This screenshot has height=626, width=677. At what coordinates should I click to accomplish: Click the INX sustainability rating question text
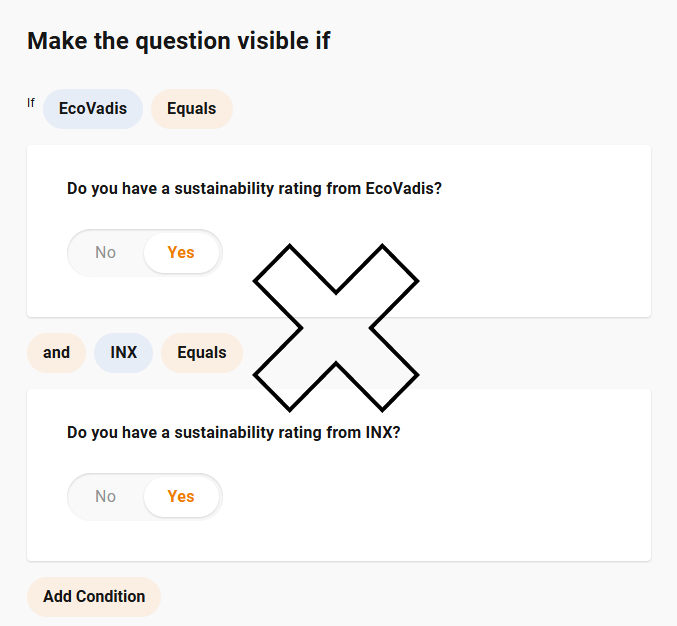point(234,432)
